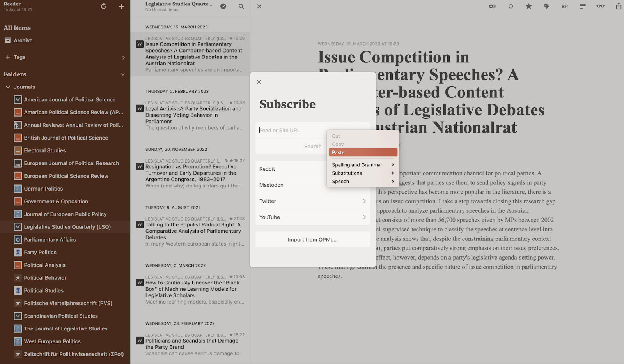Add a new tag with the plus icon
The width and height of the screenshot is (624, 364).
(x=8, y=57)
